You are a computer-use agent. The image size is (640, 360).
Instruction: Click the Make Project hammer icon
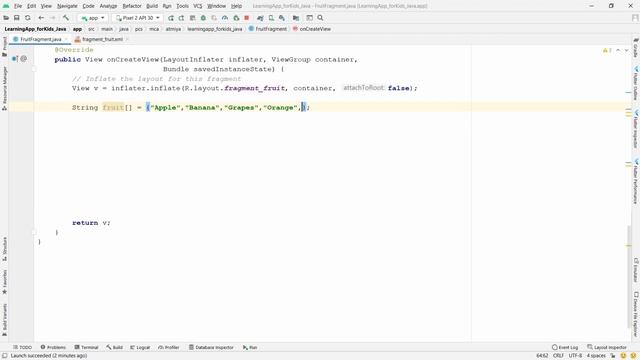(x=66, y=18)
